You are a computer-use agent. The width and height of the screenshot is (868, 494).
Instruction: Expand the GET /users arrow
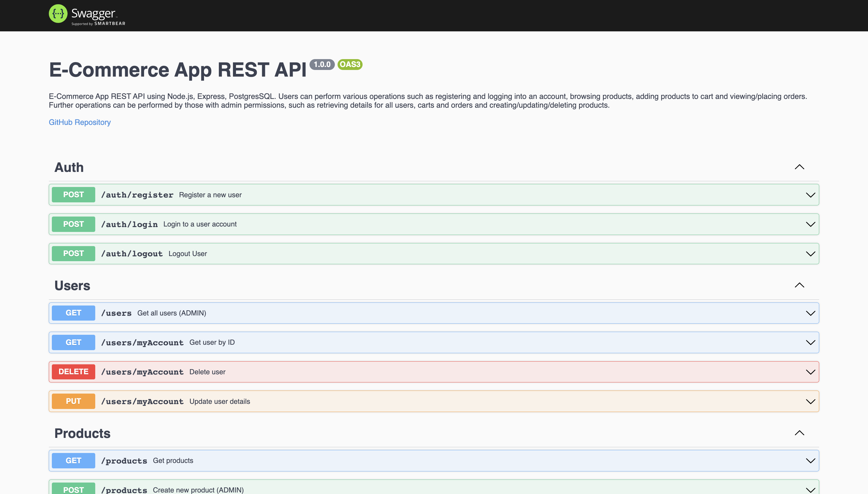point(810,313)
